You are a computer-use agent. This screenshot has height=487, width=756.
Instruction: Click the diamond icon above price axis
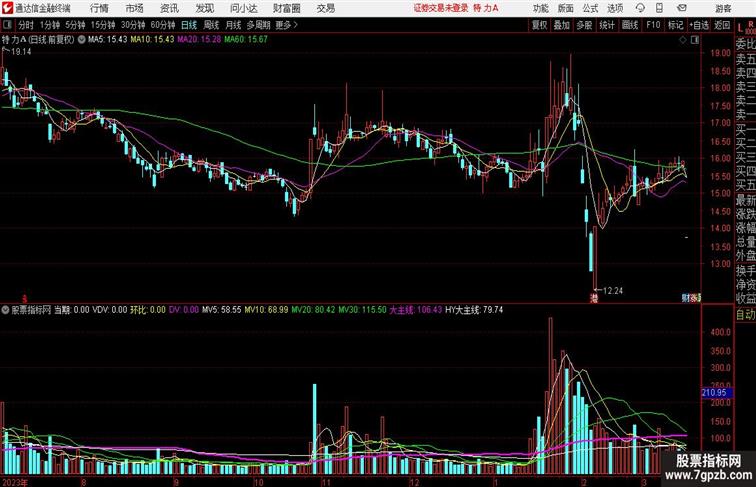pyautogui.click(x=683, y=41)
